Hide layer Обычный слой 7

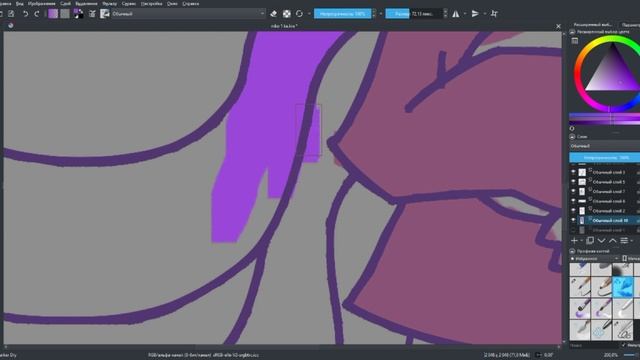click(x=573, y=191)
